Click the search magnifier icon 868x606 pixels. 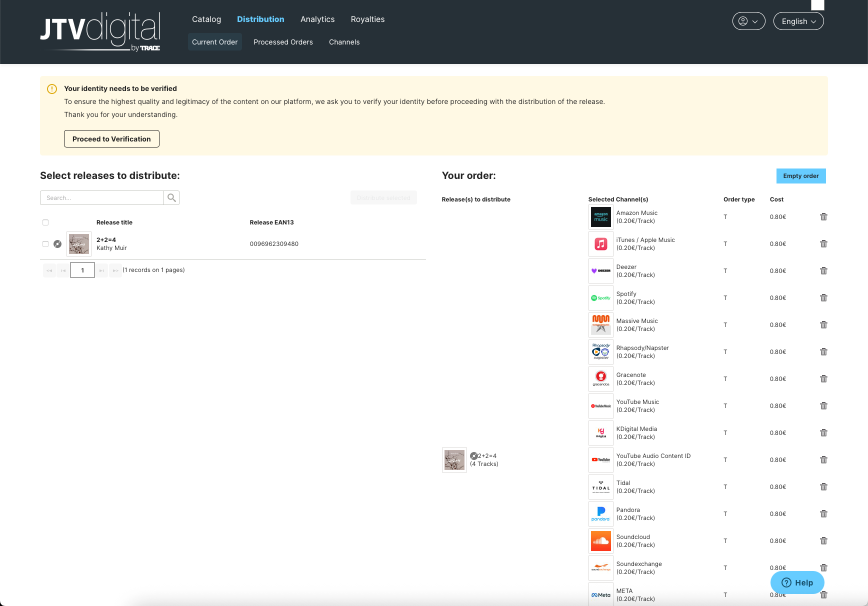(171, 198)
